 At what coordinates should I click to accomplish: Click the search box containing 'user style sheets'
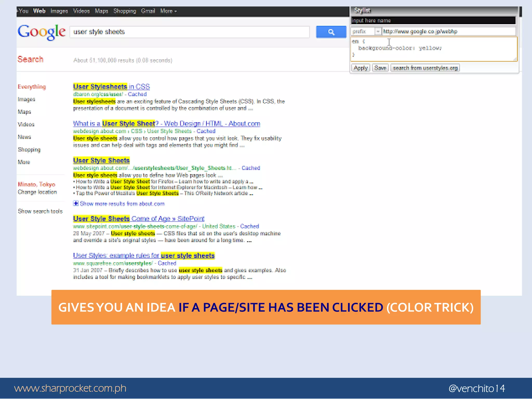[190, 32]
